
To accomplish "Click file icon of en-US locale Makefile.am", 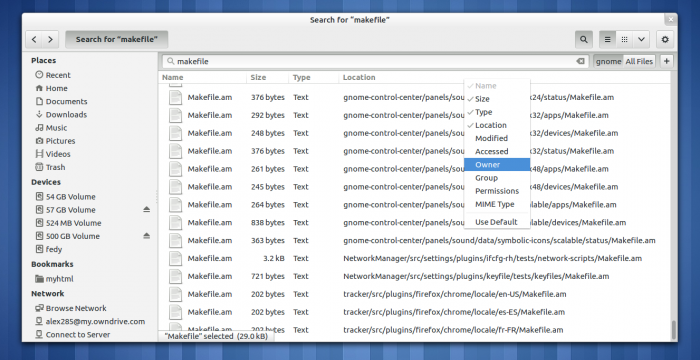I will point(175,294).
